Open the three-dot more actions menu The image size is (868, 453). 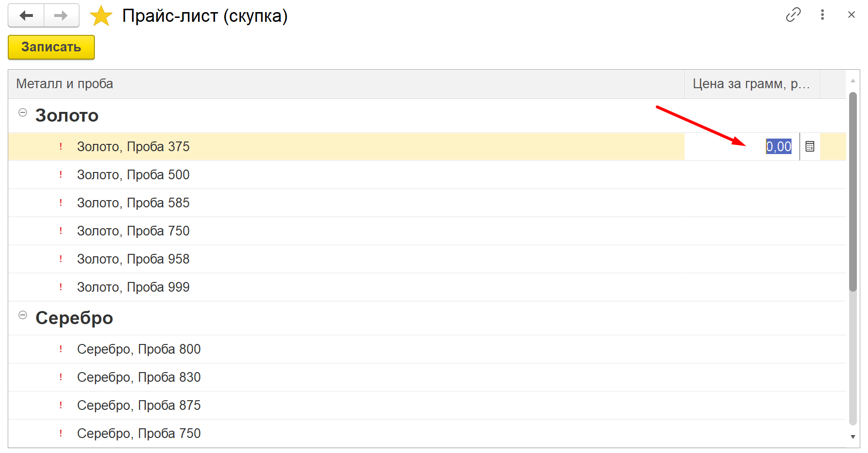pyautogui.click(x=822, y=15)
